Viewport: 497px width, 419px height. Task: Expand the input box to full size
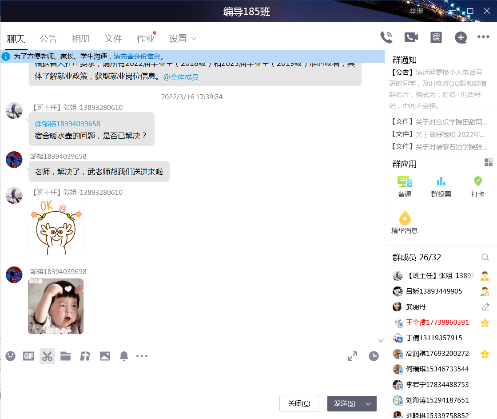(x=352, y=356)
